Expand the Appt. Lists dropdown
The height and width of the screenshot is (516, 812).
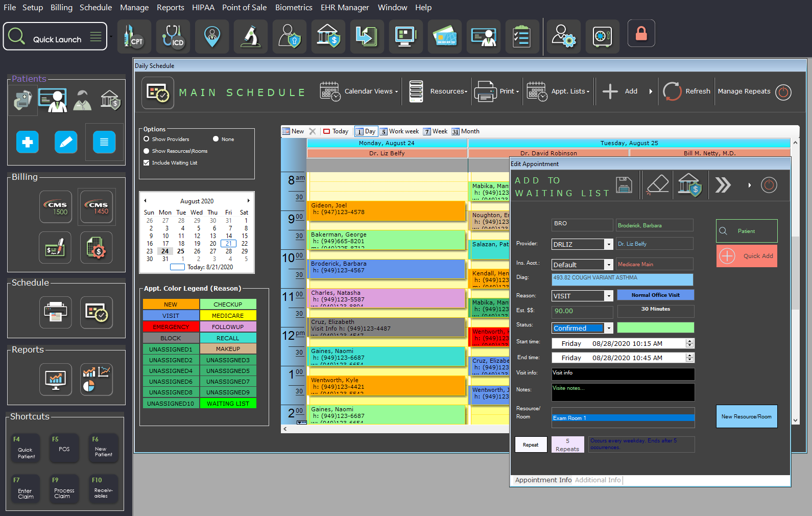tap(558, 91)
